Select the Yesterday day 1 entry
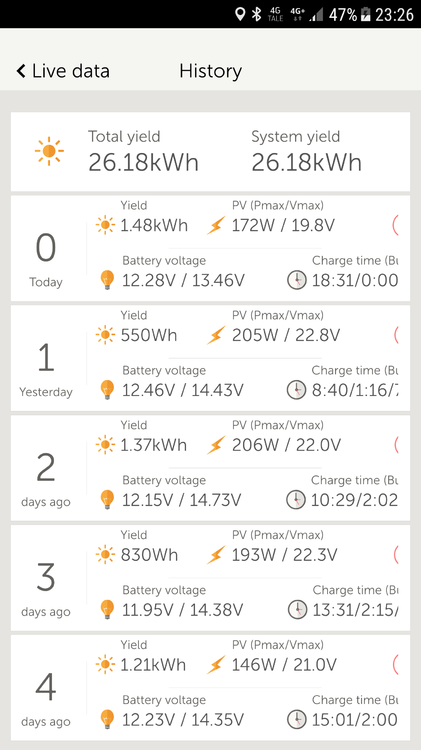This screenshot has width=421, height=750. 210,358
